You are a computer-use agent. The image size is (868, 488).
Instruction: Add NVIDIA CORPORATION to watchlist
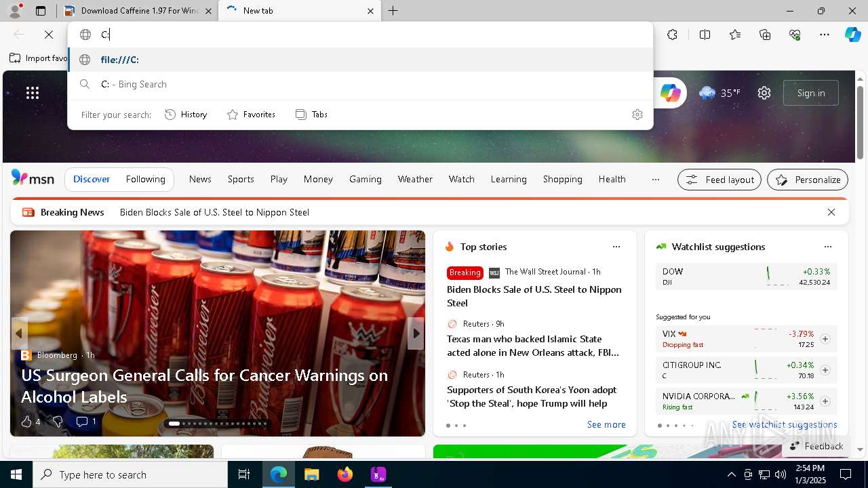tap(825, 401)
